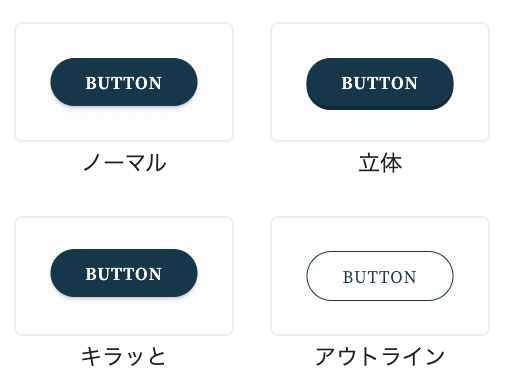Viewport: 506px width, 382px height.
Task: Click the white BUTTON lettering in 立体 preview
Action: pyautogui.click(x=380, y=83)
